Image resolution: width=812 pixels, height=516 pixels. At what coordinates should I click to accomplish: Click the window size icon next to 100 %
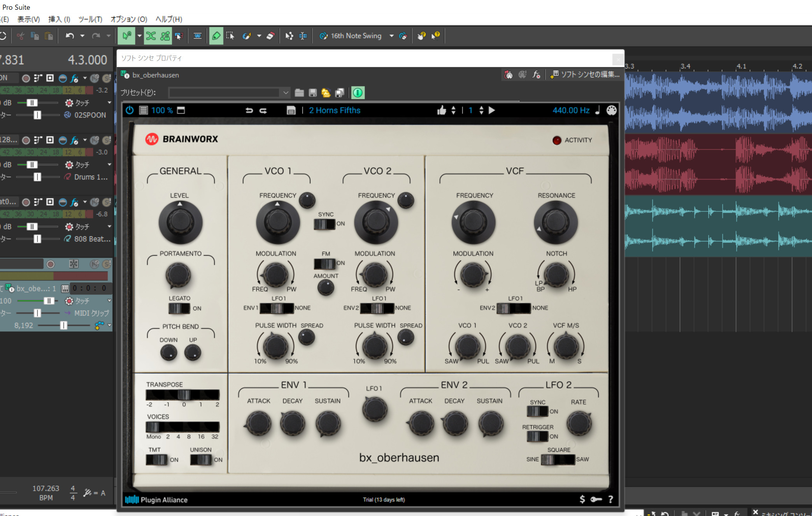tap(181, 110)
